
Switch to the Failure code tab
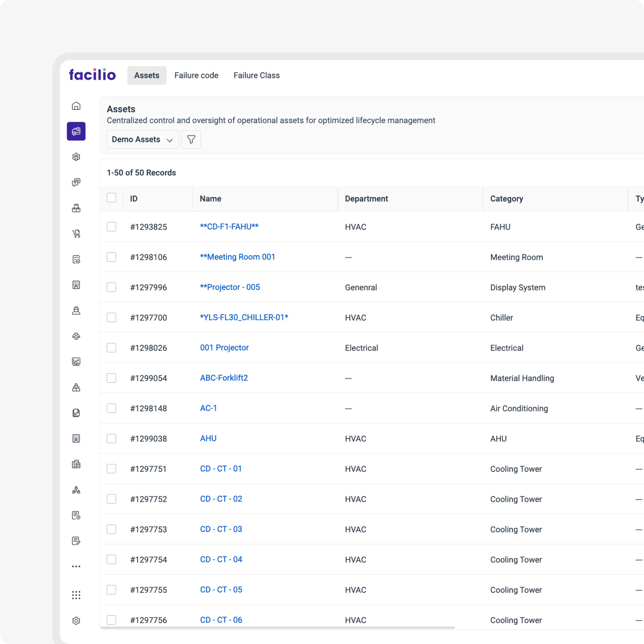coord(196,75)
